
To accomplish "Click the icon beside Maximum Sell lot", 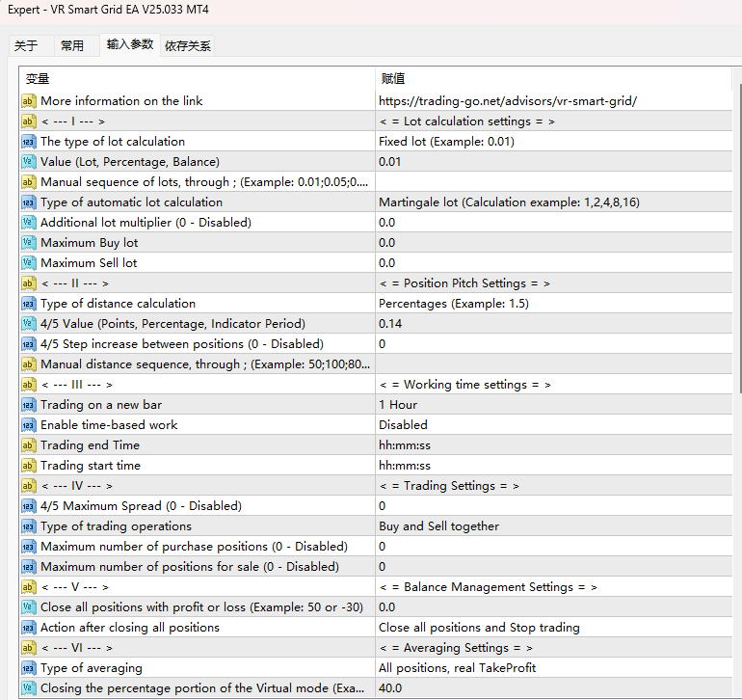I will (28, 263).
